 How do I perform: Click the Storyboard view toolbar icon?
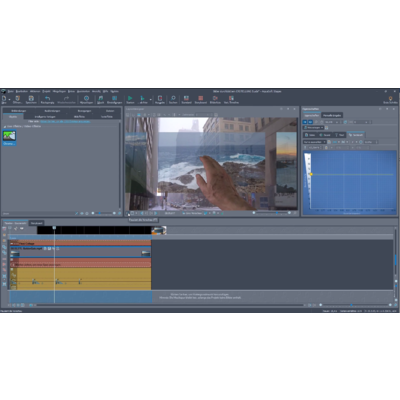(x=201, y=98)
